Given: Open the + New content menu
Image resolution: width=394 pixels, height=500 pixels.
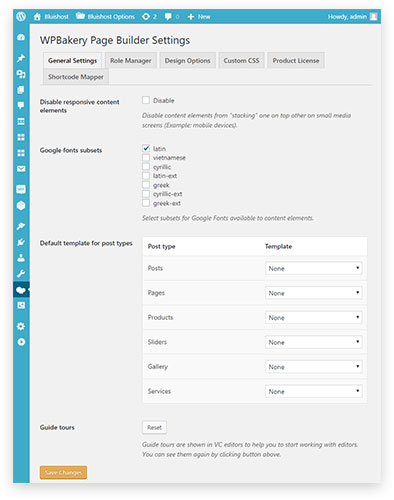Looking at the screenshot, I should point(199,17).
